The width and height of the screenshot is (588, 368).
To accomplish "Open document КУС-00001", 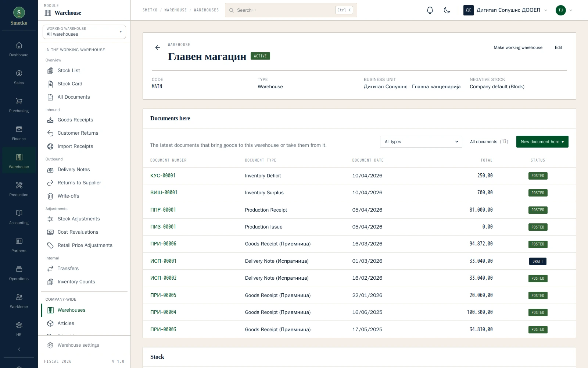I will [x=163, y=176].
